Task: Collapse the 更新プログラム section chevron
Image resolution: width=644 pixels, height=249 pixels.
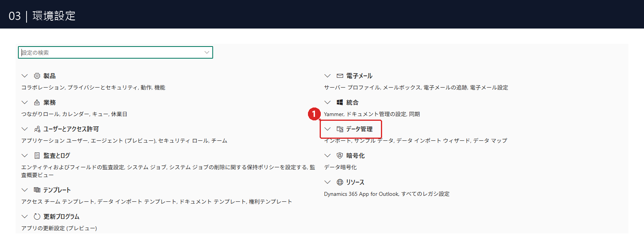Action: 25,217
